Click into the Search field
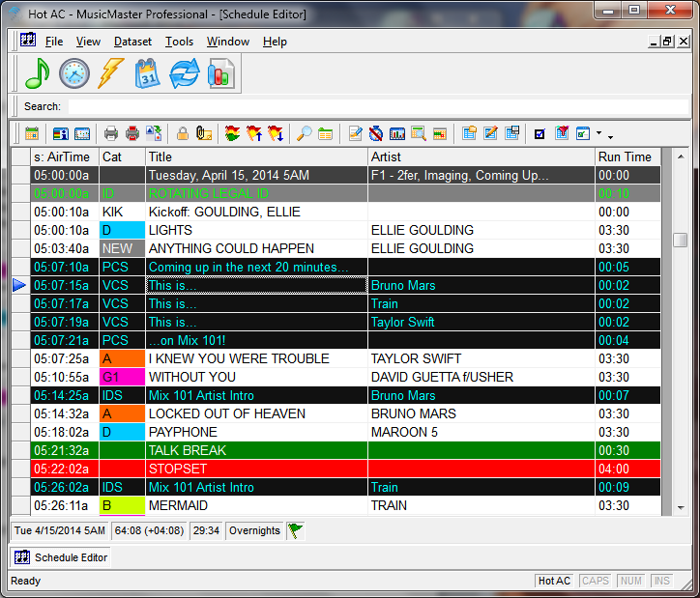This screenshot has width=700, height=598. click(378, 106)
